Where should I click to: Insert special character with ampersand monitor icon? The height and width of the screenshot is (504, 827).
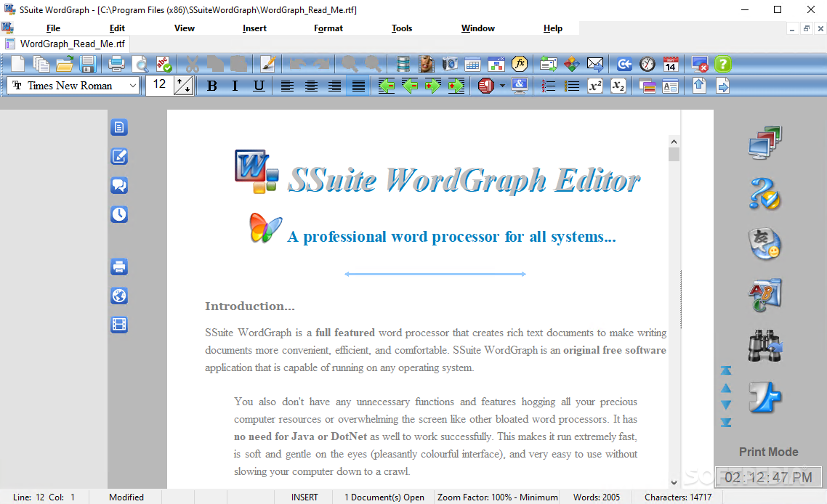tap(520, 86)
